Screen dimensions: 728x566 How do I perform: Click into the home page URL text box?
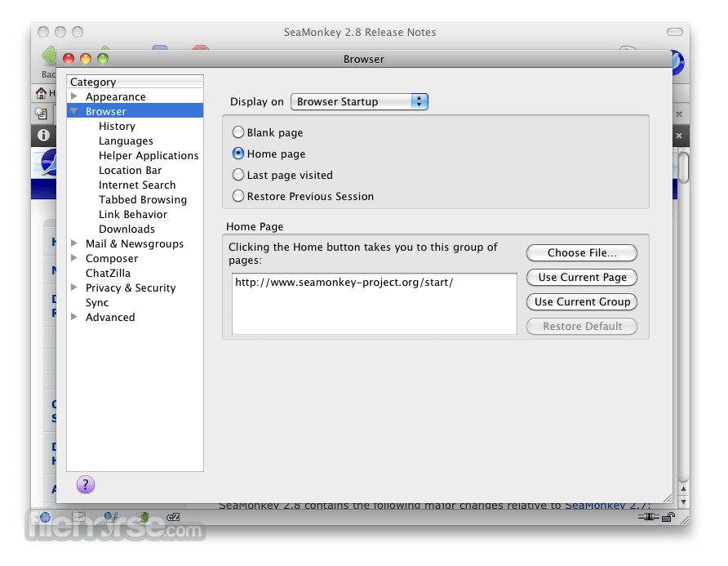click(375, 304)
